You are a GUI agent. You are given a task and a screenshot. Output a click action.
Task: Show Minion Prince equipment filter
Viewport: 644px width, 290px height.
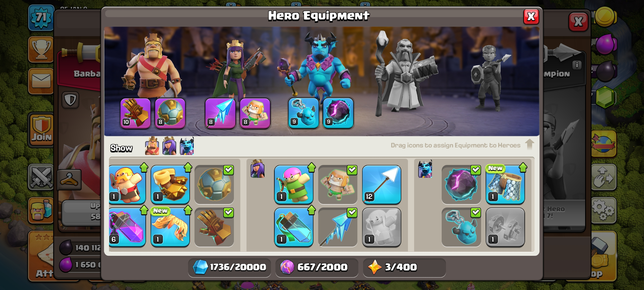(187, 146)
